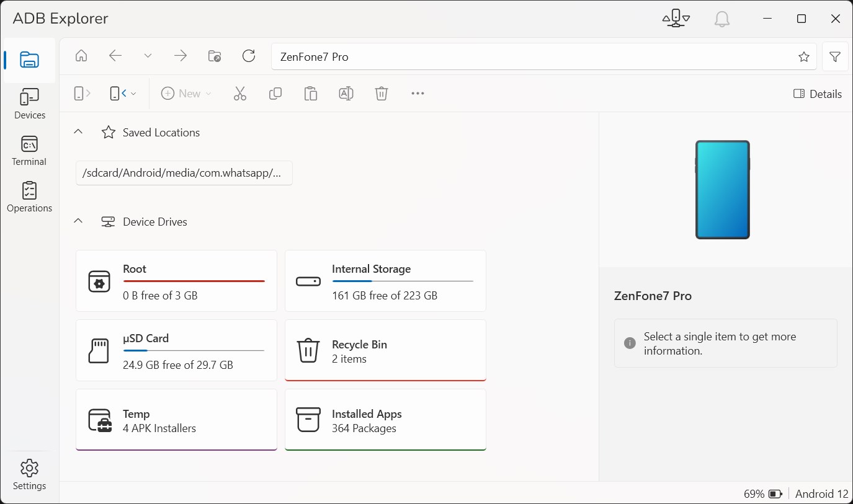The height and width of the screenshot is (504, 853).
Task: Open the New item menu
Action: click(x=186, y=94)
